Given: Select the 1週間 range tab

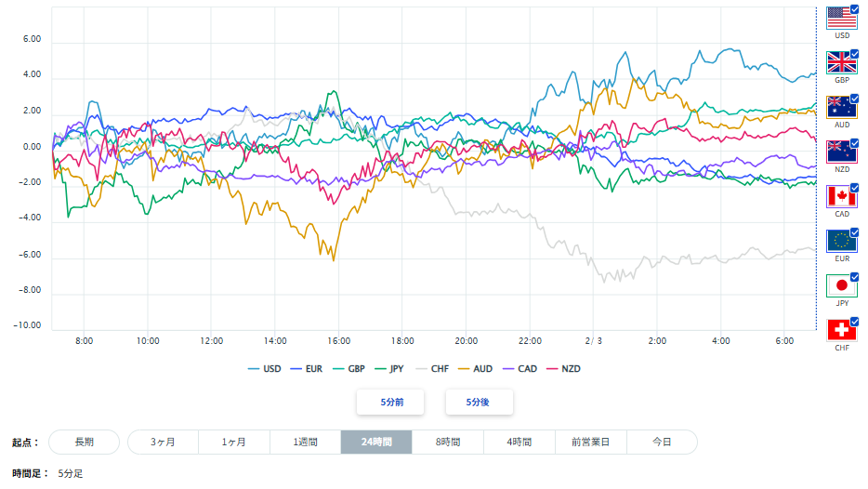Looking at the screenshot, I should click(x=306, y=442).
